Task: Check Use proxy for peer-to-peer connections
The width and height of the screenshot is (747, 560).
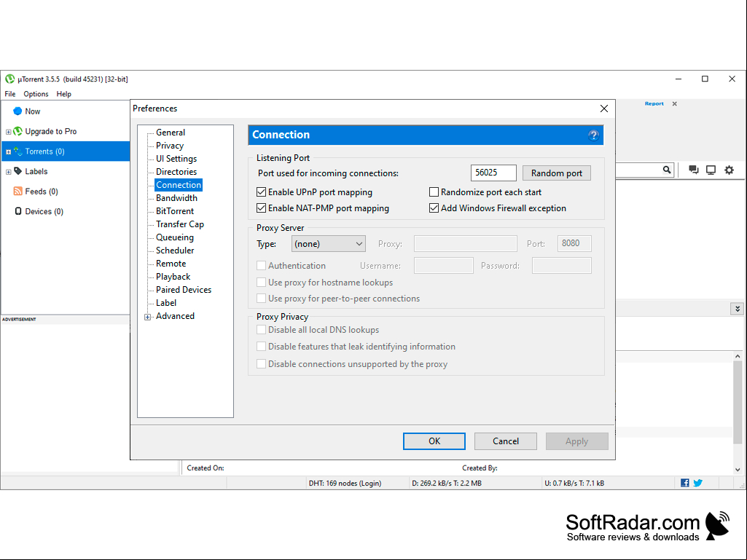Action: click(x=261, y=299)
